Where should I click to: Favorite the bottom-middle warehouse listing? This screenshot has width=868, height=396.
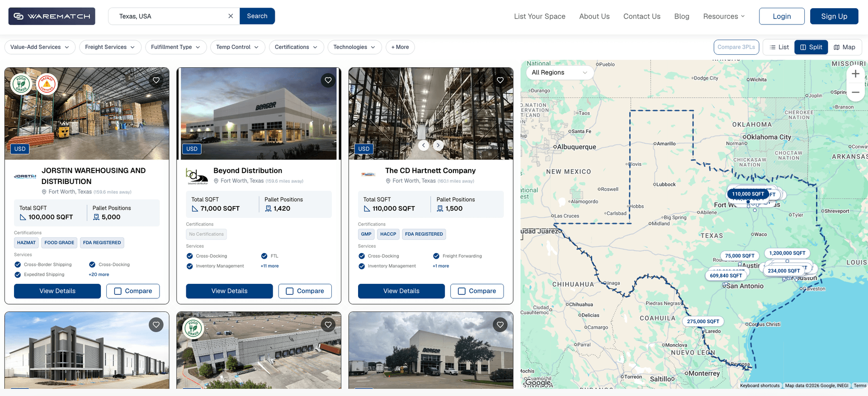(328, 325)
